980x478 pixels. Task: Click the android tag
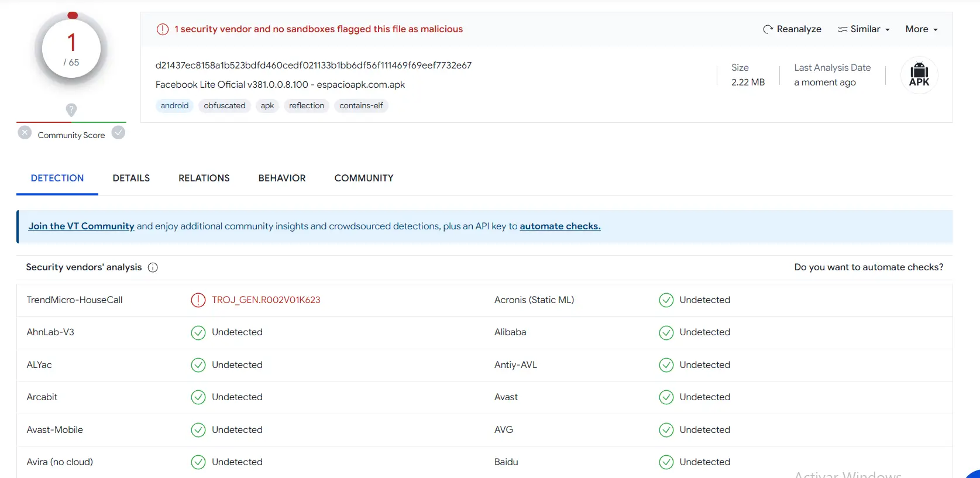tap(175, 106)
